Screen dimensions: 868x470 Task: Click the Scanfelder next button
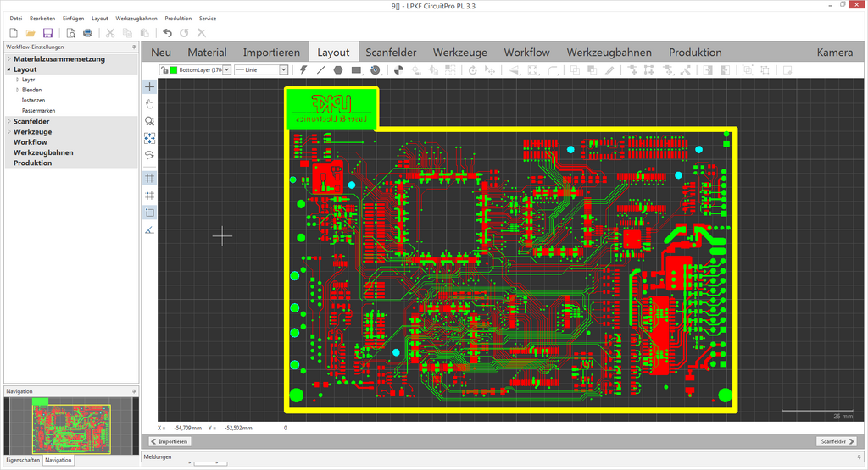(x=837, y=441)
